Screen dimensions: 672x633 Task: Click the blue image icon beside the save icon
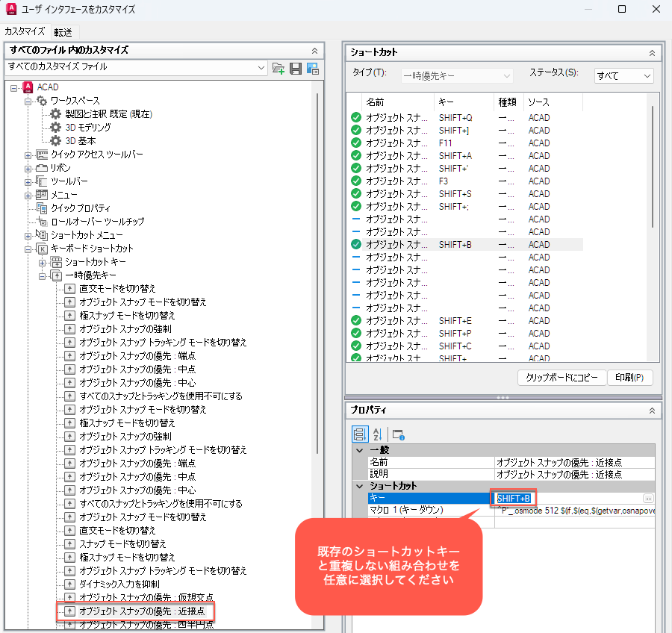312,68
